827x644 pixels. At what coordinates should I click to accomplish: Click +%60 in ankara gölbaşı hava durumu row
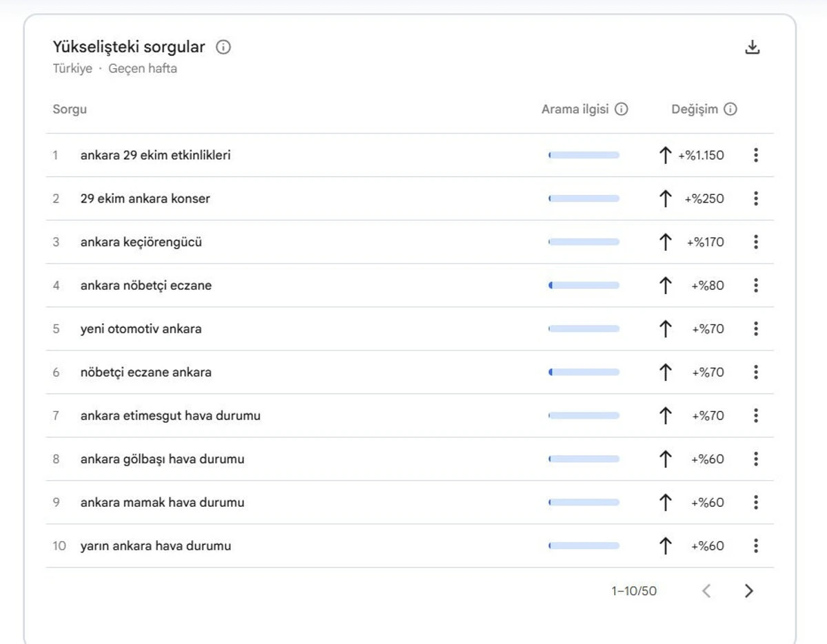tap(708, 459)
